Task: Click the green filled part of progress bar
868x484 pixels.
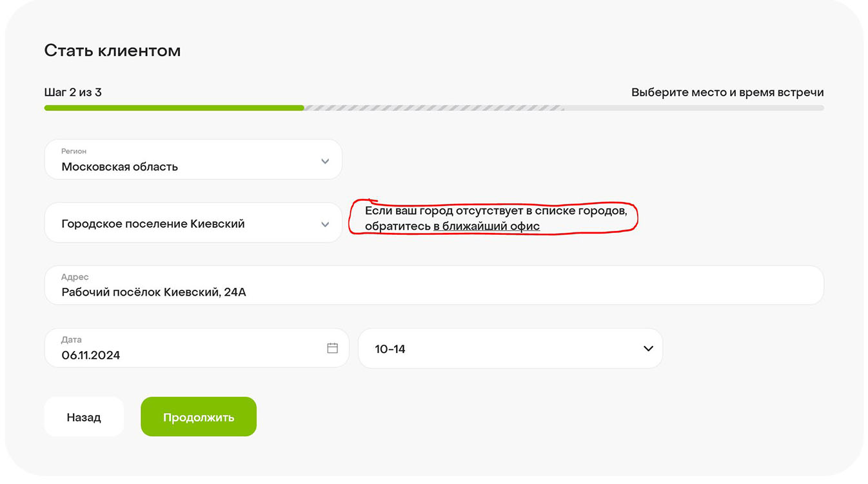Action: click(174, 108)
